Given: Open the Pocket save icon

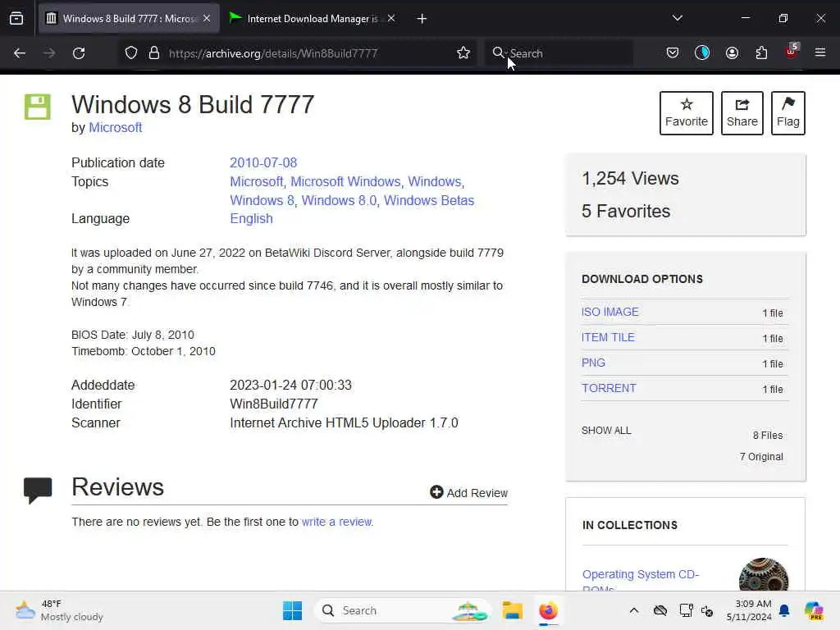Looking at the screenshot, I should click(673, 53).
